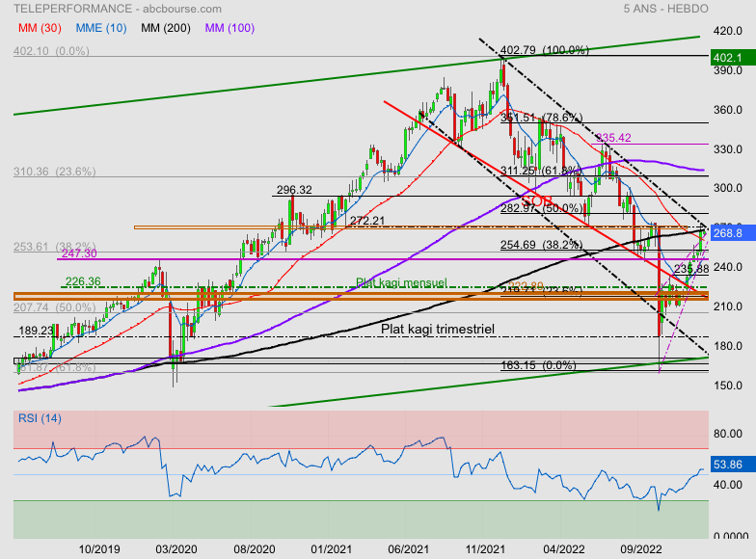This screenshot has height=559, width=756.
Task: Click the magenta 247.30 level label
Action: (79, 253)
